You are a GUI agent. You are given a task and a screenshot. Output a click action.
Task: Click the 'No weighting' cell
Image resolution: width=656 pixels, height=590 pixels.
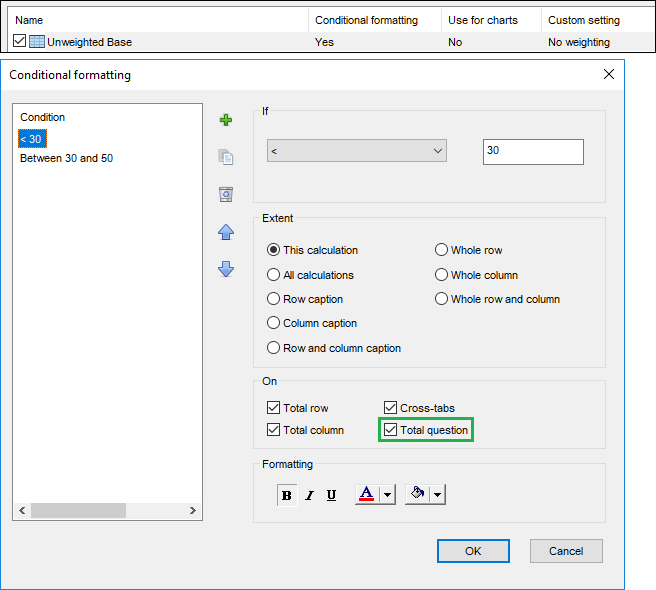tap(579, 42)
